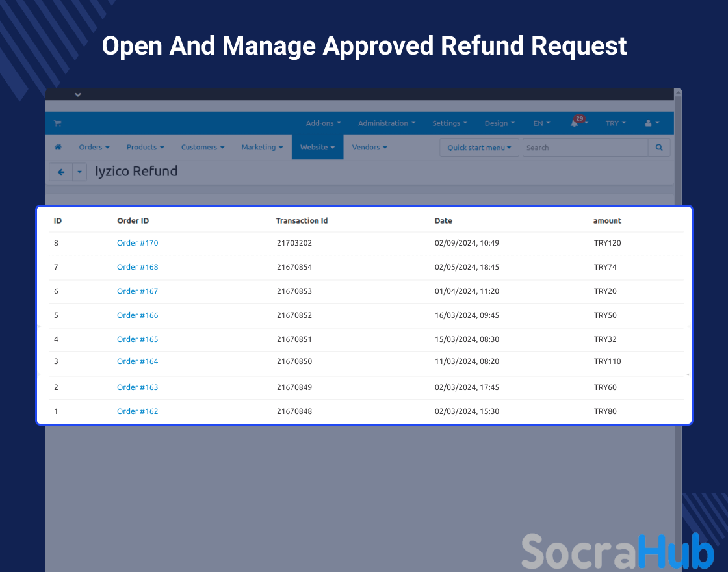Open Order #170 link
Screen dimensions: 728x572
pos(137,243)
